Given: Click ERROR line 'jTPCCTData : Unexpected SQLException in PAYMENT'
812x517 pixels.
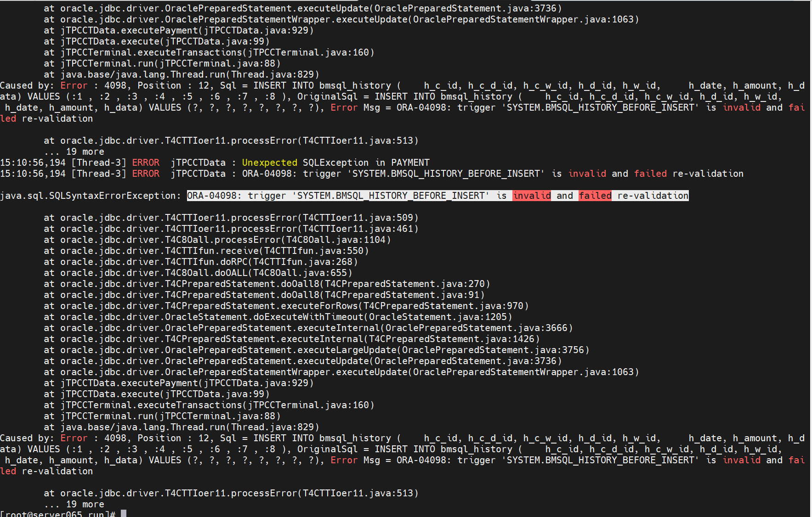Looking at the screenshot, I should pyautogui.click(x=215, y=163).
